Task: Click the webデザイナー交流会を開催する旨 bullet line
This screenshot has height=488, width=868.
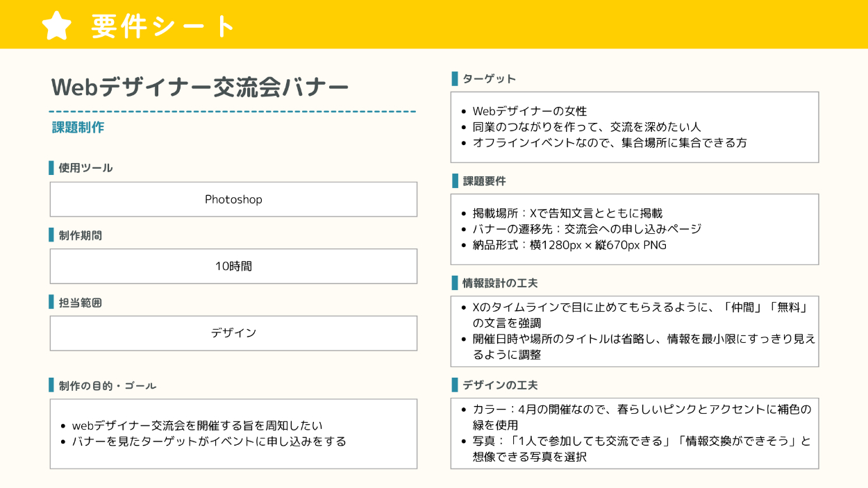Action: tap(197, 426)
